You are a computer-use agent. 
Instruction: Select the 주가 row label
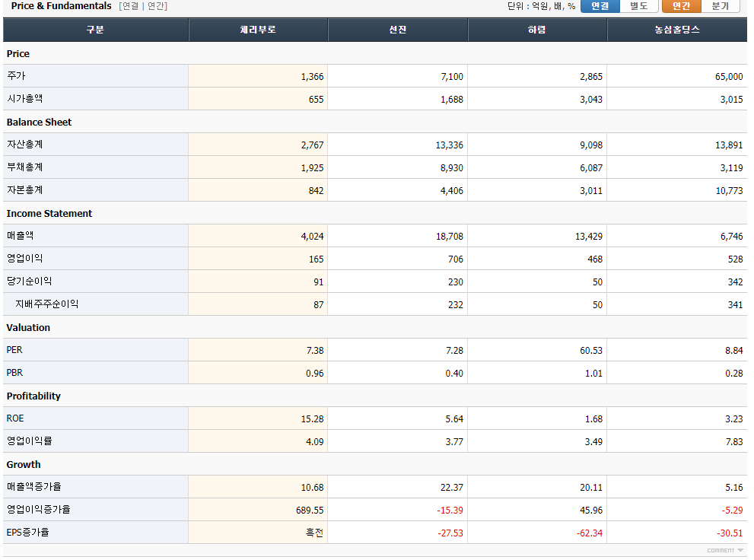pos(16,76)
